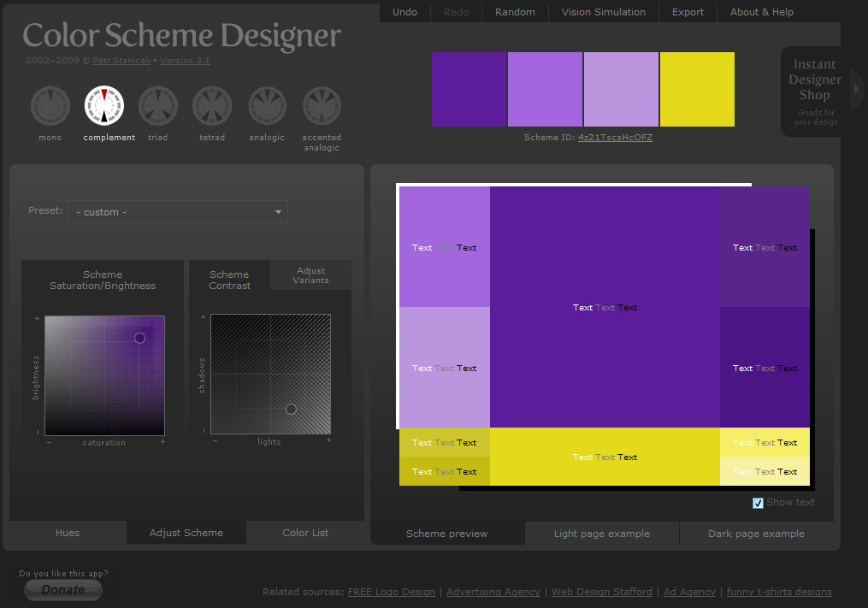
Task: Pick the analogic scheme icon
Action: point(267,106)
